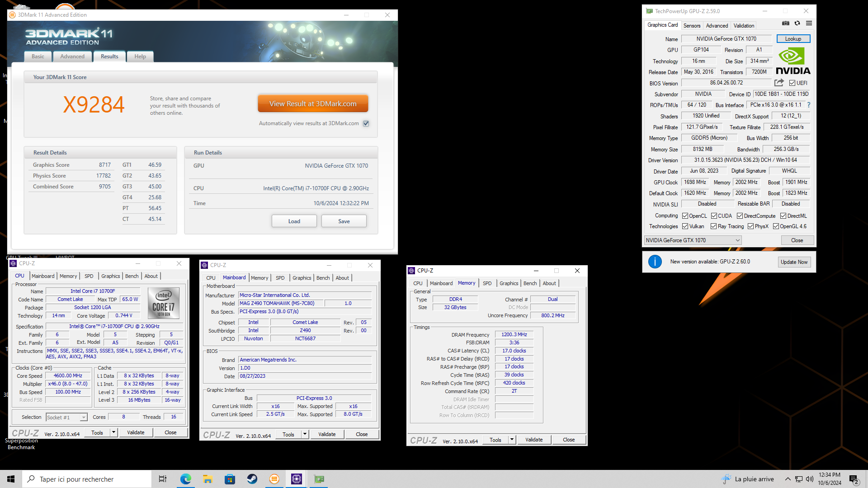This screenshot has width=868, height=488.
Task: Click the weather widget La pluie arrive
Action: coord(748,479)
